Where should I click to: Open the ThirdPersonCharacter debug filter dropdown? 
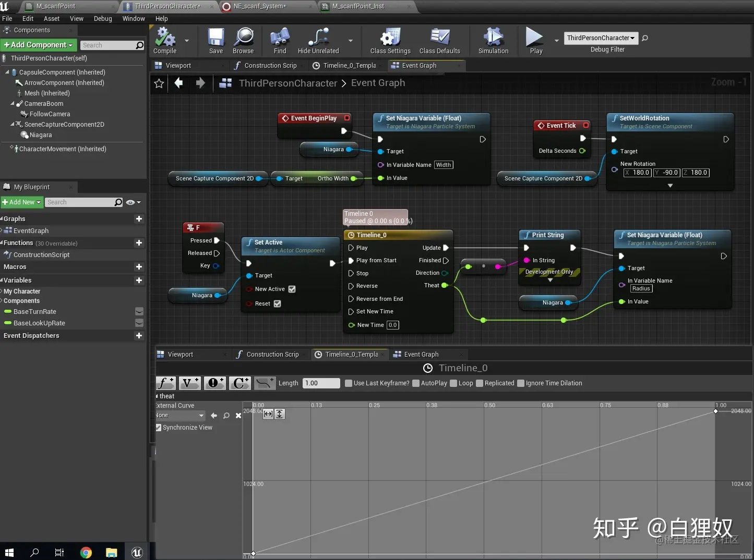[x=601, y=38]
